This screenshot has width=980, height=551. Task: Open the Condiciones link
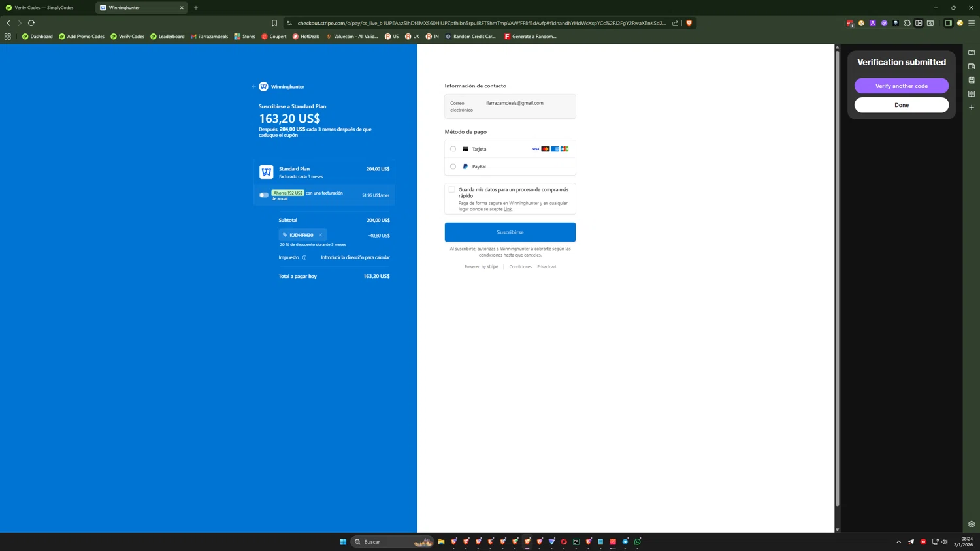click(521, 266)
